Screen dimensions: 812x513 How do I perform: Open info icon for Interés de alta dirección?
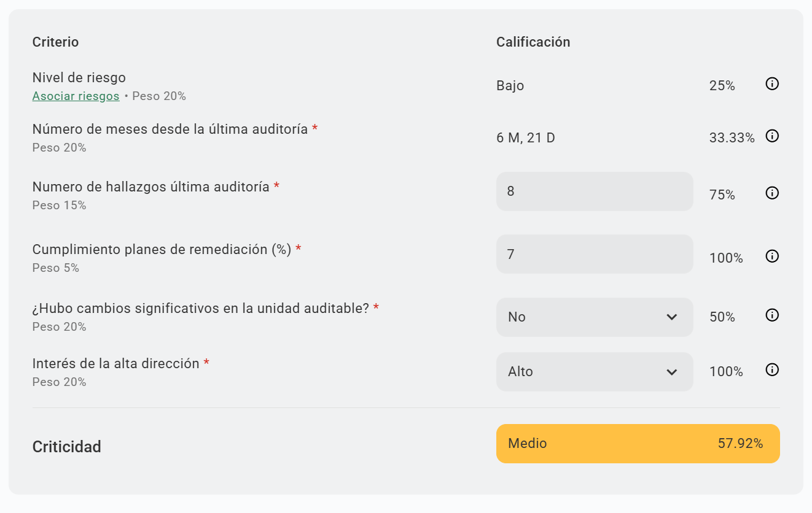click(x=772, y=369)
